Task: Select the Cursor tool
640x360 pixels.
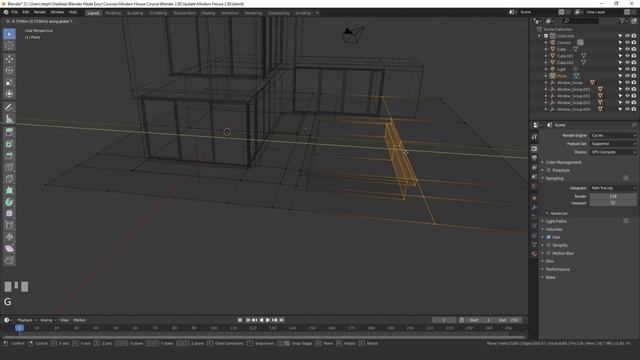Action: point(9,46)
